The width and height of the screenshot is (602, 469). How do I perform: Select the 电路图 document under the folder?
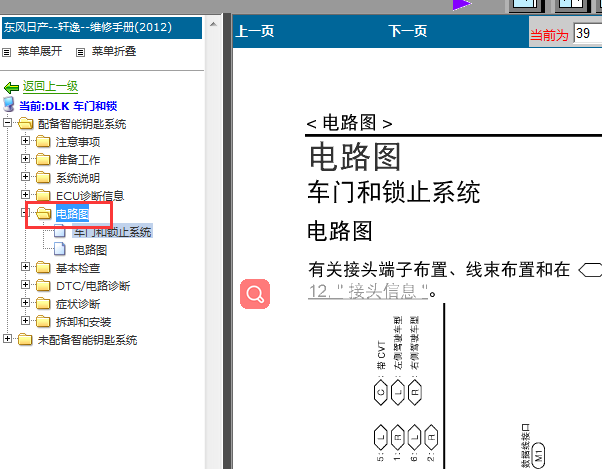click(x=90, y=250)
